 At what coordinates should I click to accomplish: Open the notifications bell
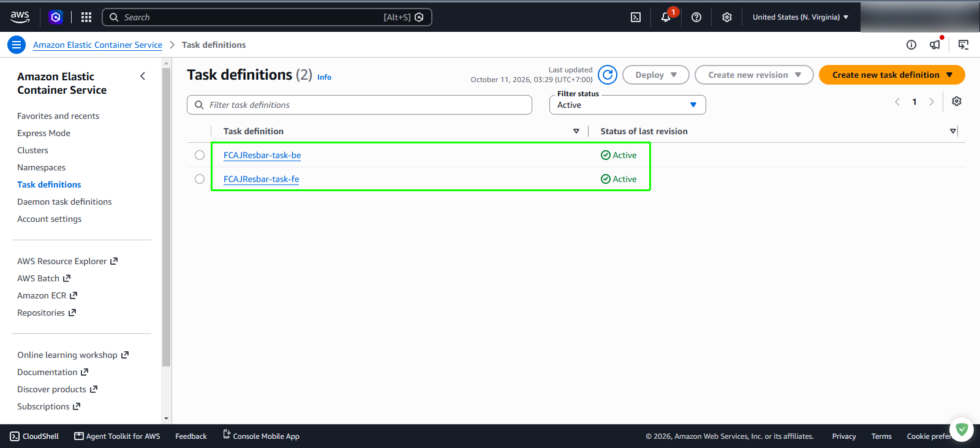666,17
